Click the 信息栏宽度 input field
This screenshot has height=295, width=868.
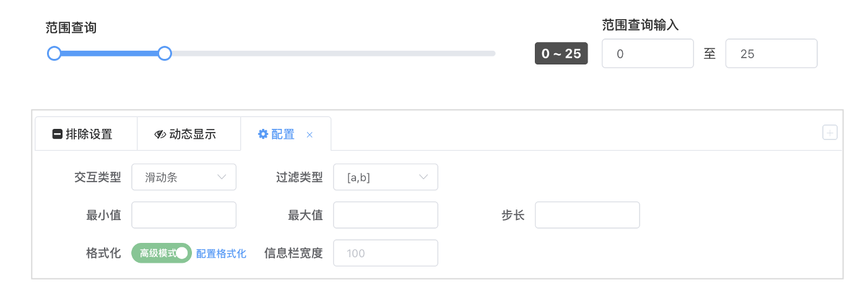click(386, 253)
